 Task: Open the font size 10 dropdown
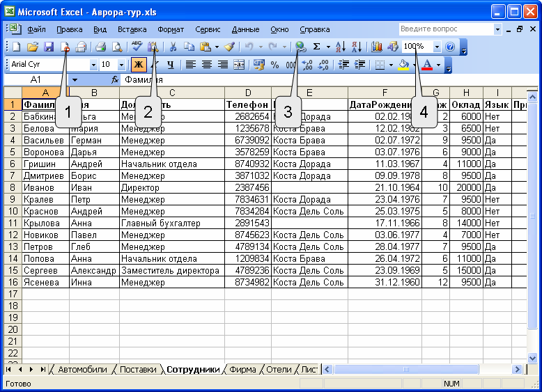pyautogui.click(x=121, y=65)
